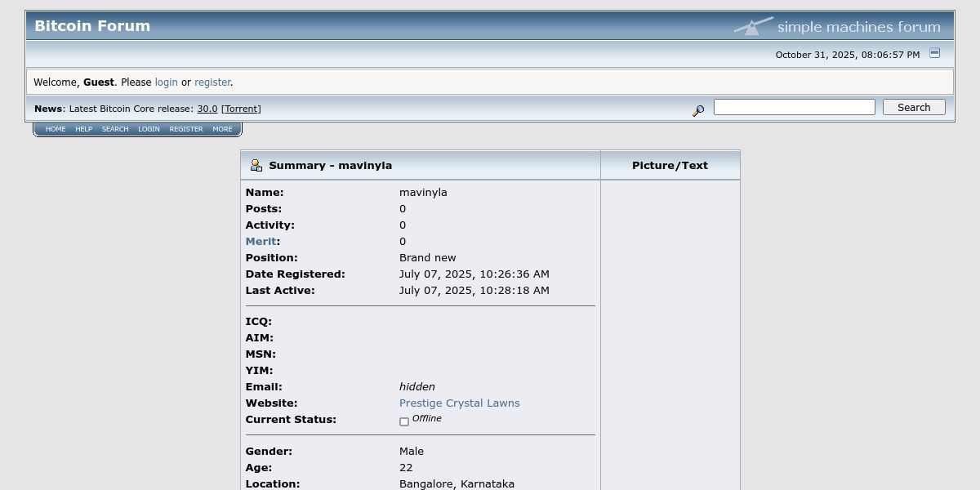Open the MORE menu tab

tap(222, 129)
